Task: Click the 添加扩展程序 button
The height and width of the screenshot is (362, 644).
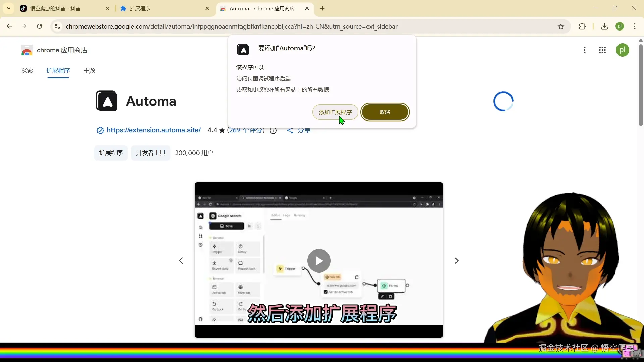Action: tap(335, 112)
